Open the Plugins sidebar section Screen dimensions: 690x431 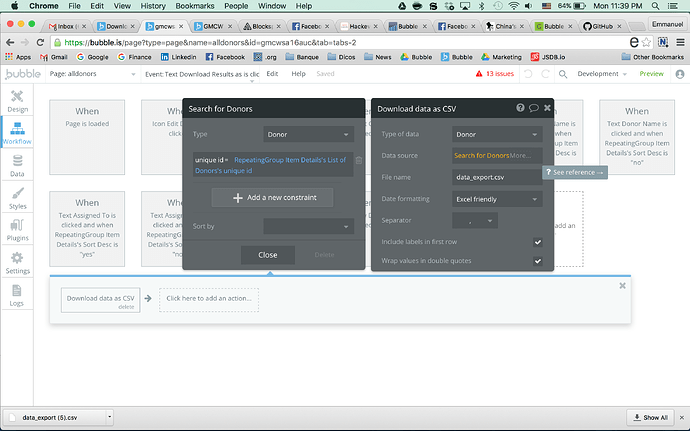[17, 230]
